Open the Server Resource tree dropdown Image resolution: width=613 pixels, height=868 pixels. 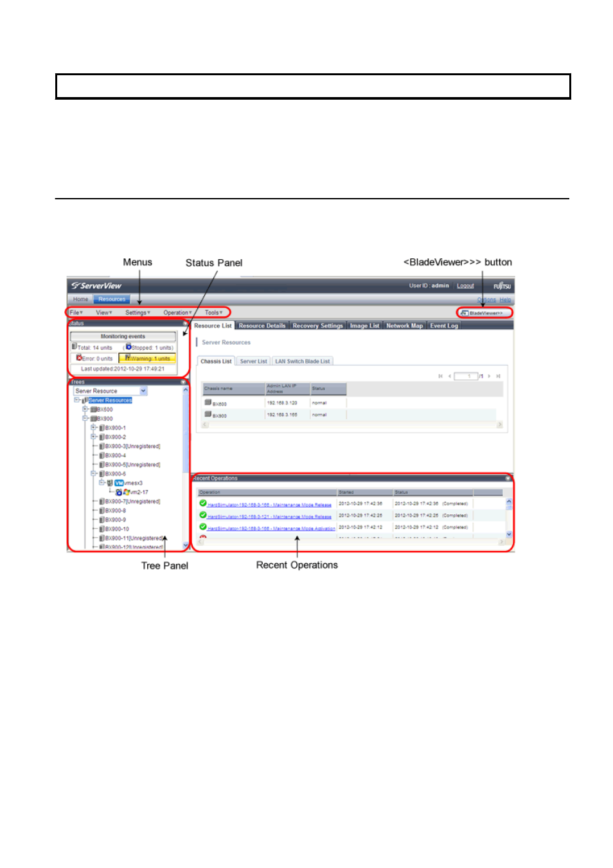[x=143, y=391]
